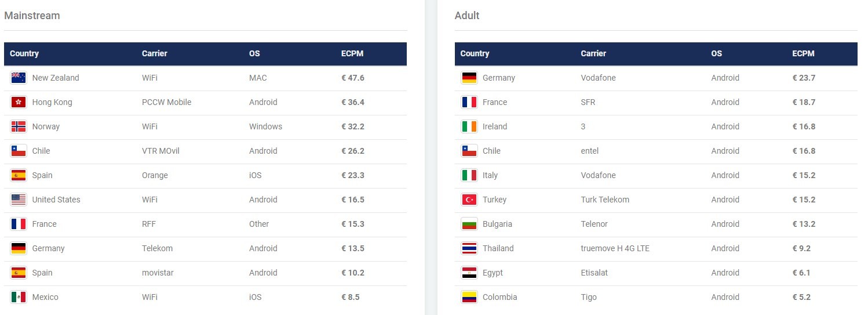Click the OS header in Mainstream table

pos(254,53)
